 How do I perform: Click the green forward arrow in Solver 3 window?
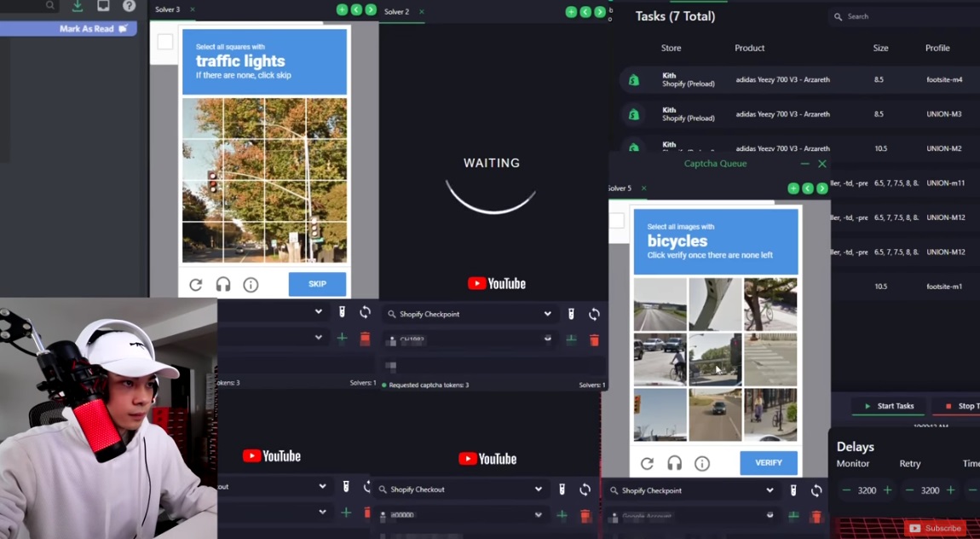(x=371, y=9)
